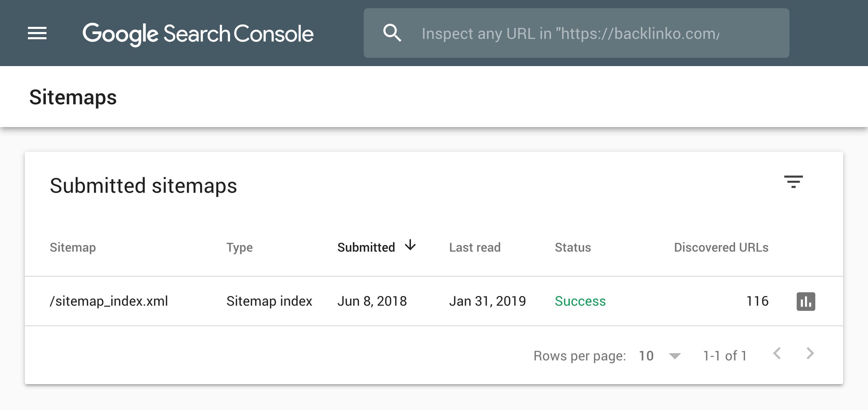
Task: Click the hamburger menu icon
Action: [x=36, y=33]
